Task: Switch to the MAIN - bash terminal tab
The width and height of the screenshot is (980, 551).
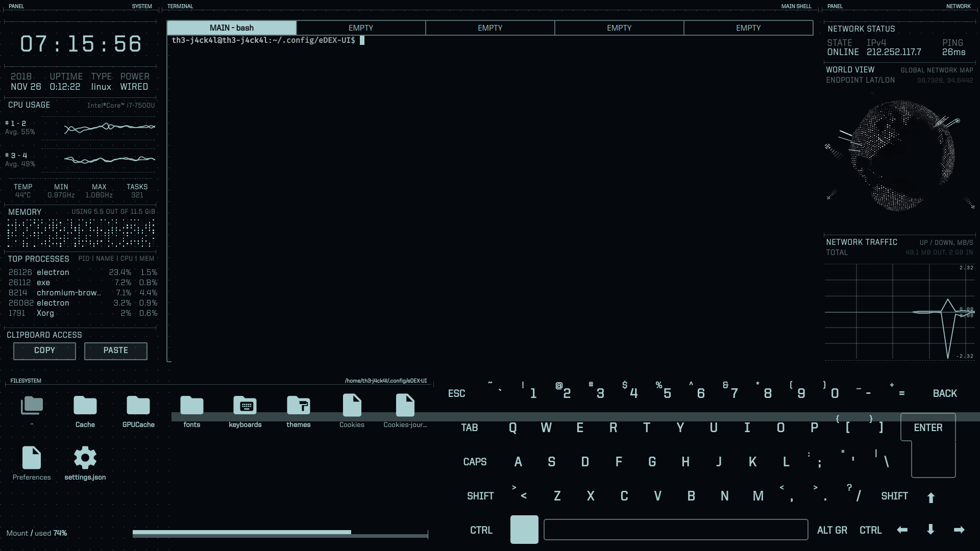Action: click(x=232, y=28)
